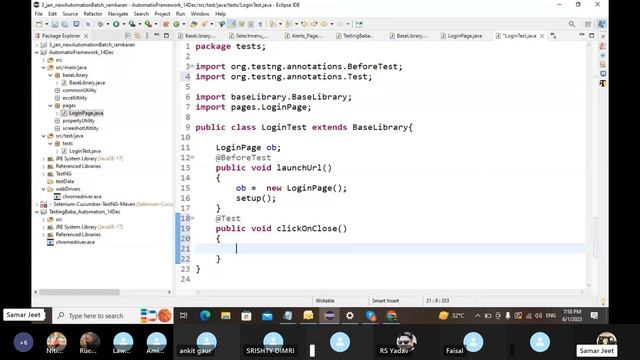Switch to TestingBaba editor tab
Image resolution: width=640 pixels, height=360 pixels.
click(x=355, y=36)
